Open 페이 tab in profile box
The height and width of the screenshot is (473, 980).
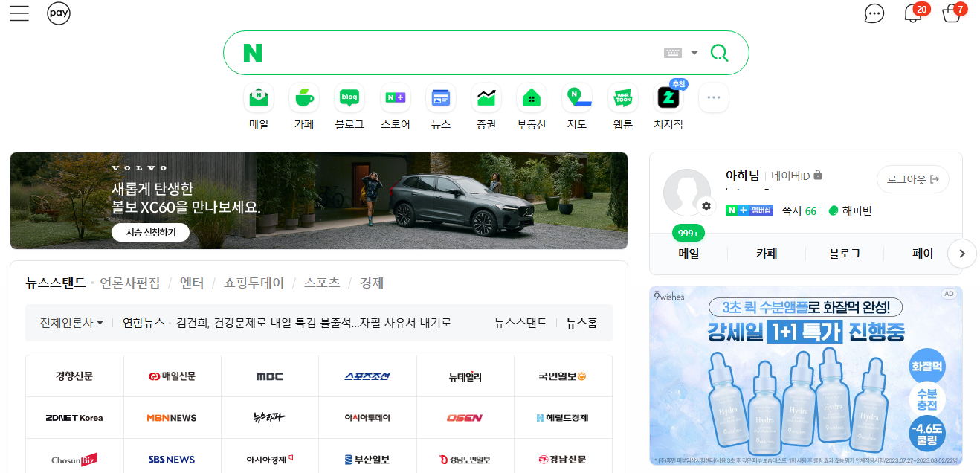(x=922, y=254)
